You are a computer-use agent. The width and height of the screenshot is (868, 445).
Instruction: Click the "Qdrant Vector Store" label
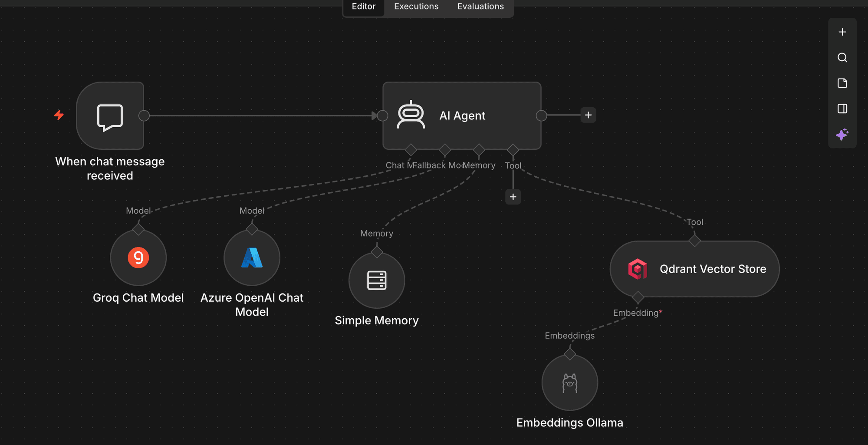pyautogui.click(x=713, y=269)
